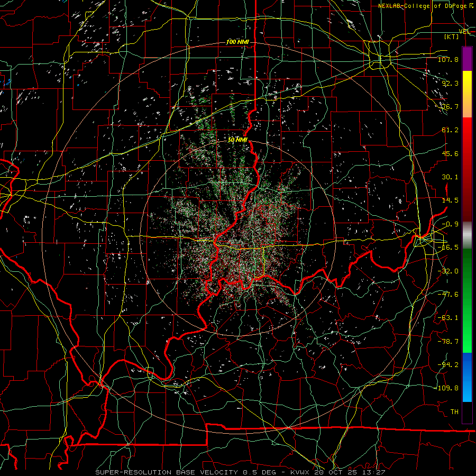Screen dimensions: 476x476
Task: Click the blue segment of the velocity scale
Action: point(467,377)
